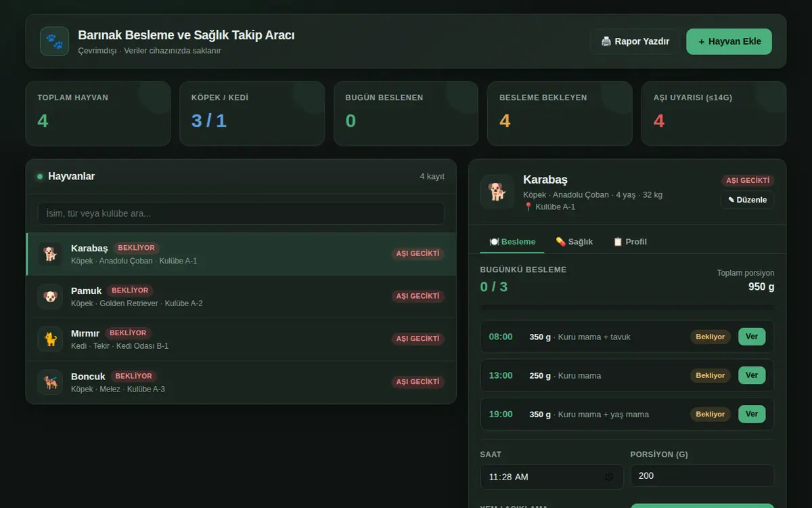
Task: Click the 0 / 3 feeding progress count
Action: [494, 287]
